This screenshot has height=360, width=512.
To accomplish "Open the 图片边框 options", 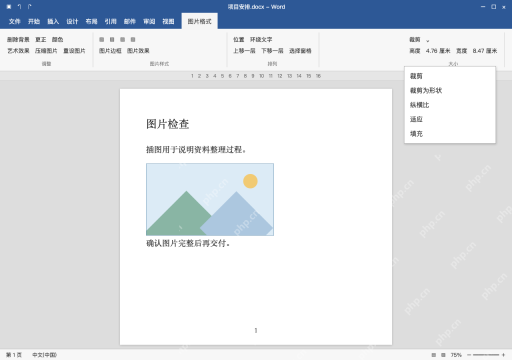I will pyautogui.click(x=110, y=51).
